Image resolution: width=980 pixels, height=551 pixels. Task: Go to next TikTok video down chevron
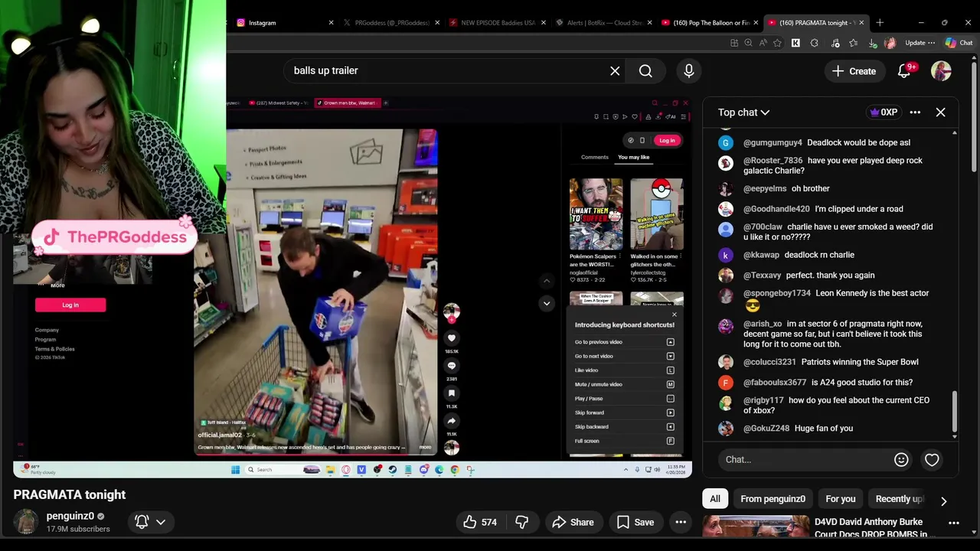point(547,303)
